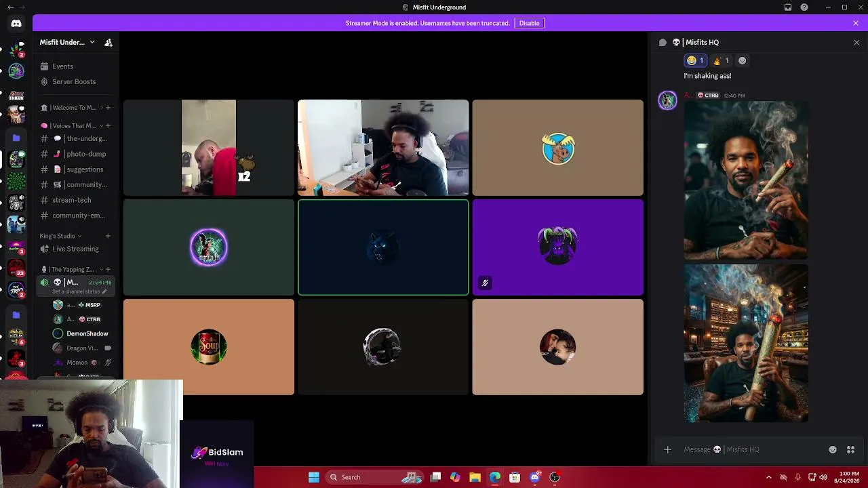Open the Misfit Underground server dropdown
This screenshot has width=868, height=488.
point(67,42)
